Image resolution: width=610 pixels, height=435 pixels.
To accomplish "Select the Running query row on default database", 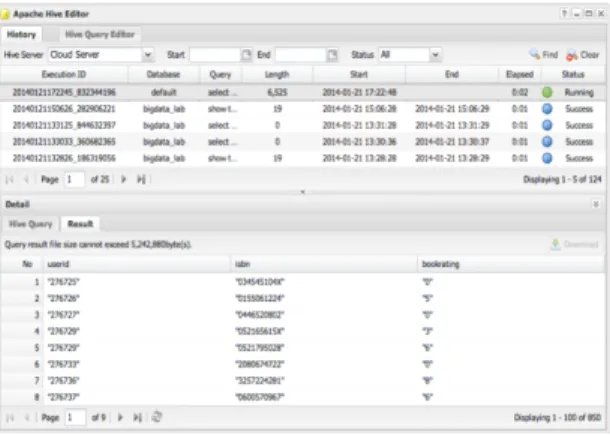I will pyautogui.click(x=303, y=93).
